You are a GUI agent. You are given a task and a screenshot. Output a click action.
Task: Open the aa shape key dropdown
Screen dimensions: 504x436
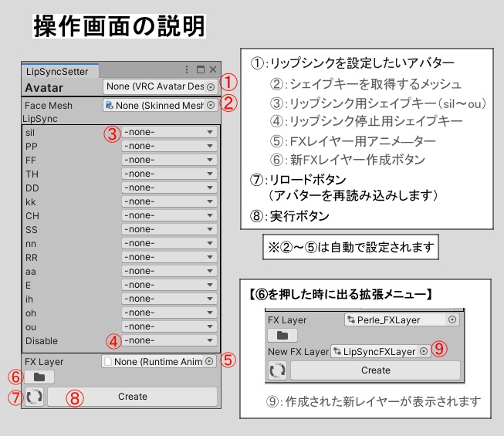click(169, 271)
